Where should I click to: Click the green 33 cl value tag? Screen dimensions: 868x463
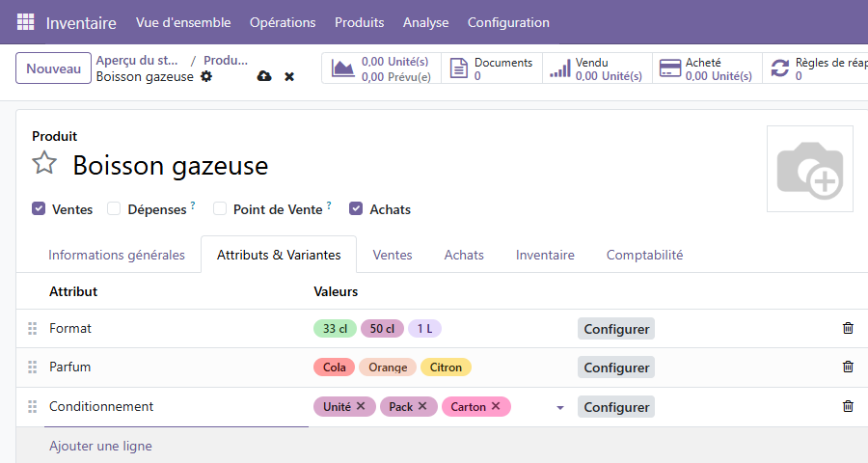(335, 328)
